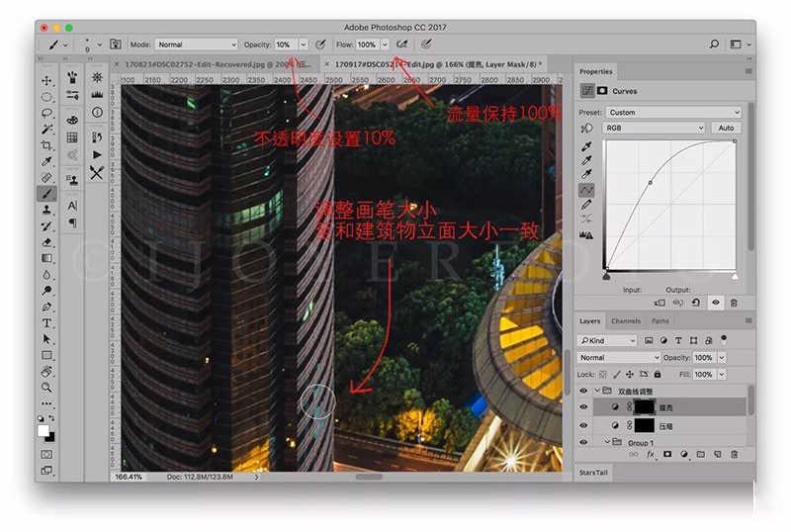The height and width of the screenshot is (532, 791).
Task: Reset the Curves adjustment to defaults
Action: [x=696, y=303]
